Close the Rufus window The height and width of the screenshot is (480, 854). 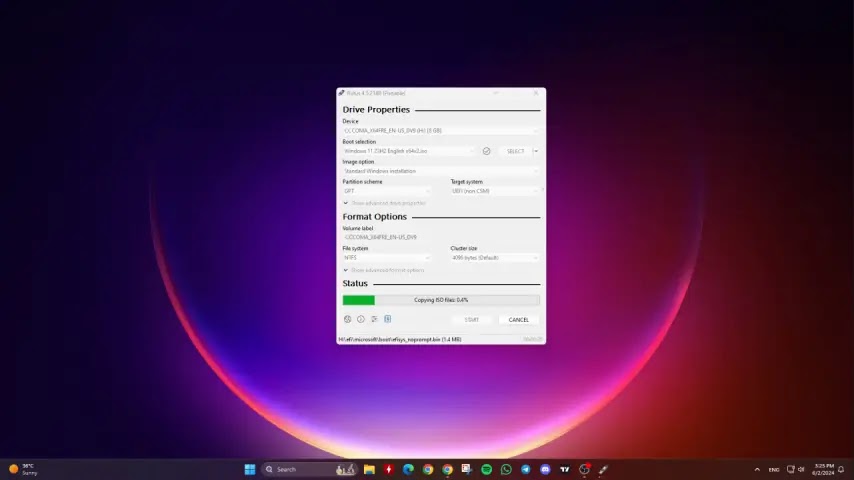(x=536, y=93)
